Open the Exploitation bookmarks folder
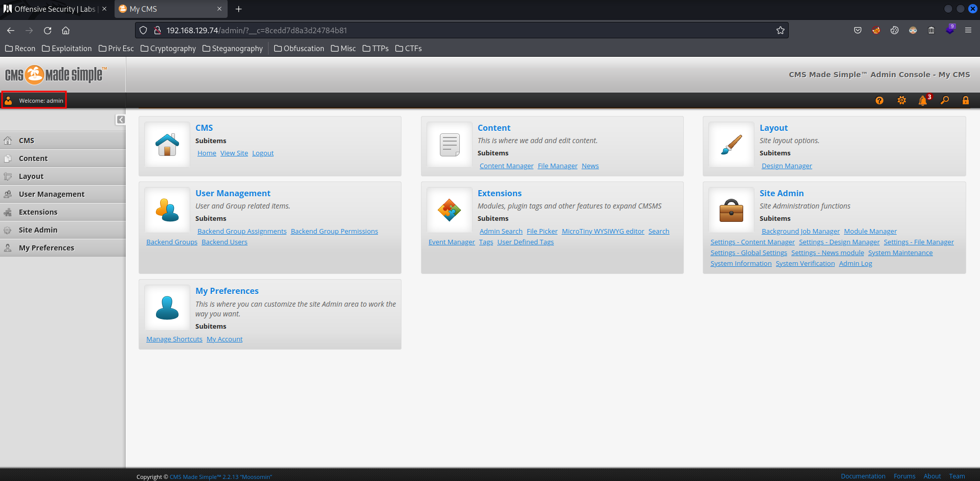Image resolution: width=980 pixels, height=481 pixels. tap(67, 49)
